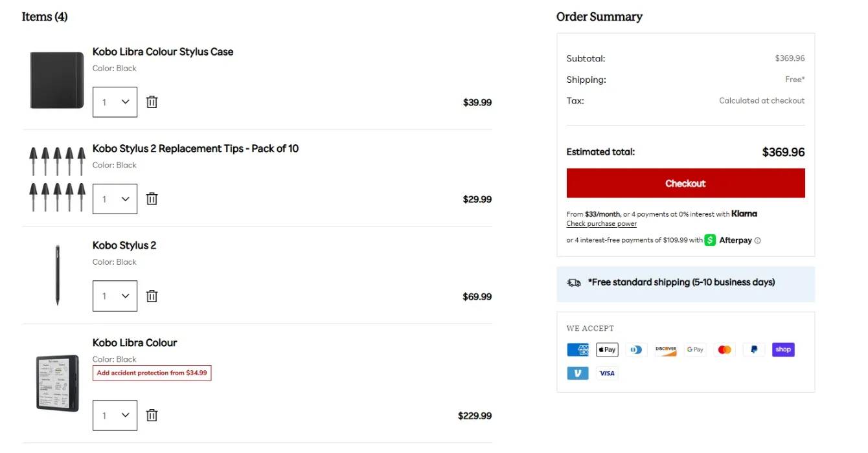Screen dimensions: 868x453
Task: Click the Shop Pay payment icon
Action: click(x=783, y=349)
